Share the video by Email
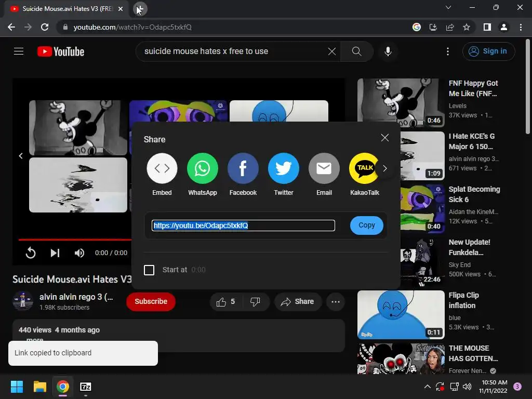Screen dimensions: 532x399 click(x=324, y=168)
